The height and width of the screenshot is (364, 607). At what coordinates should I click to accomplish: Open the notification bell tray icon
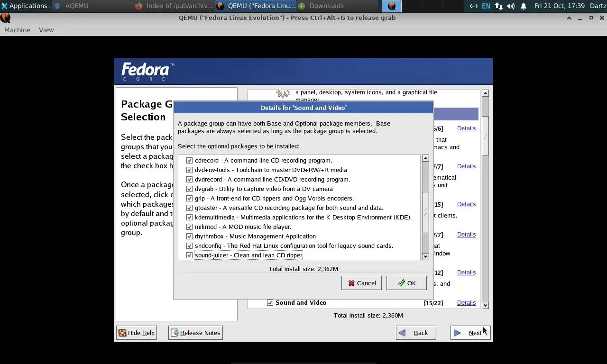[524, 6]
